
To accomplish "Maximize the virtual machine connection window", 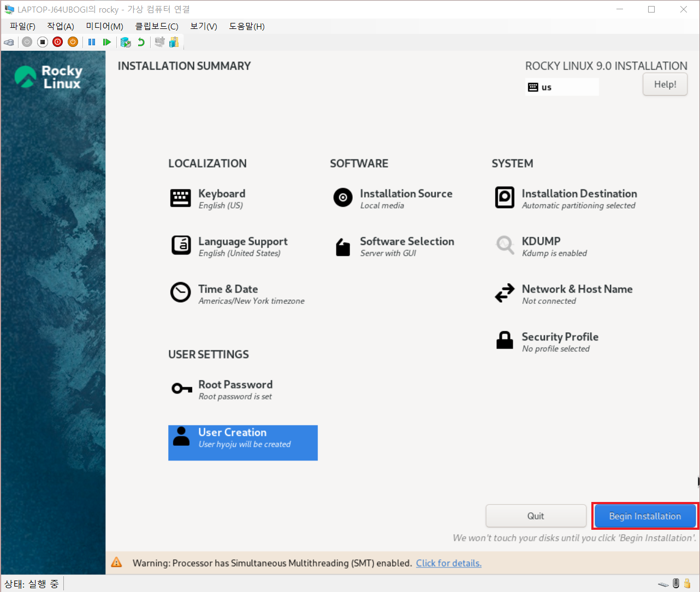I will (x=651, y=9).
